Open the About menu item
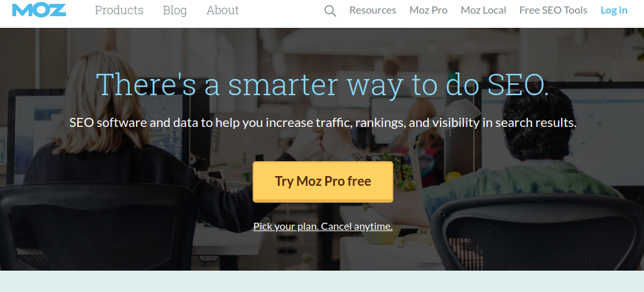 pos(223,10)
